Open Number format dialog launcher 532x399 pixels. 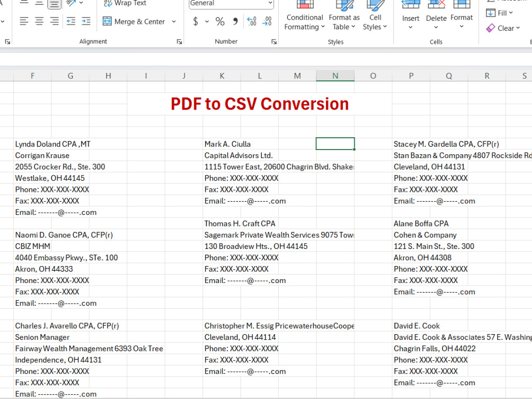[x=274, y=41]
